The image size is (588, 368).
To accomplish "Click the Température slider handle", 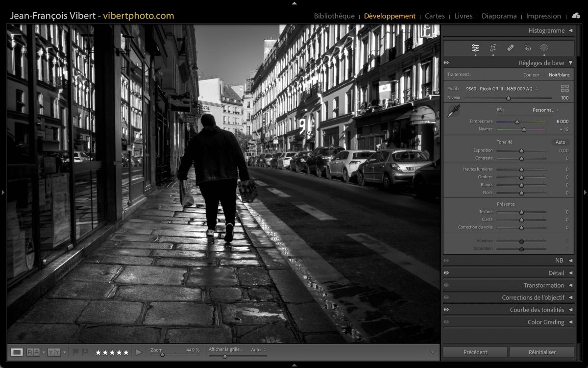I will pos(517,122).
